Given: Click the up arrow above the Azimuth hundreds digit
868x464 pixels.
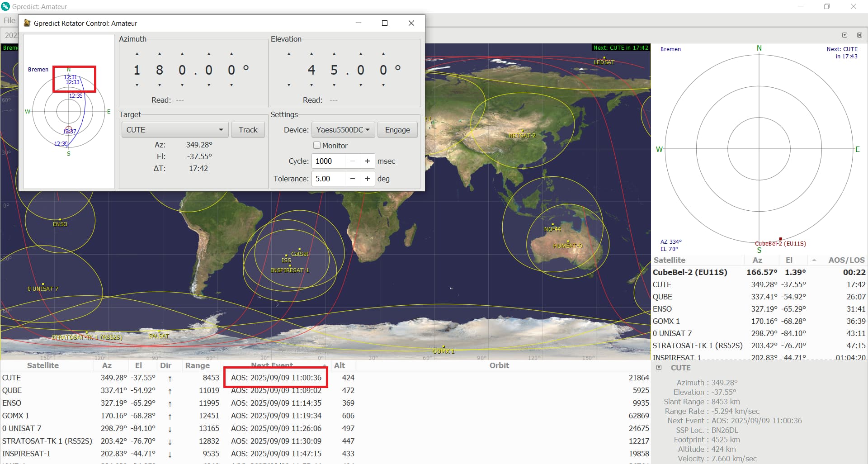Looking at the screenshot, I should coord(137,53).
